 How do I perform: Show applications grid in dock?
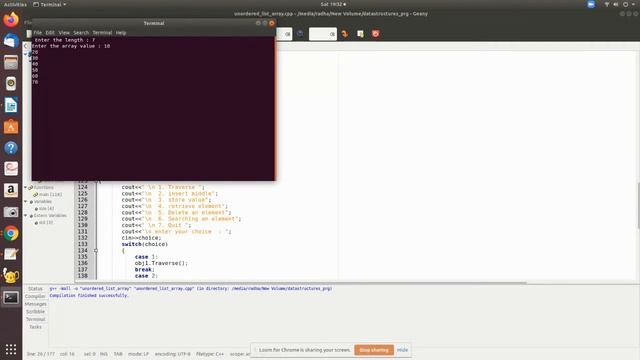11,349
